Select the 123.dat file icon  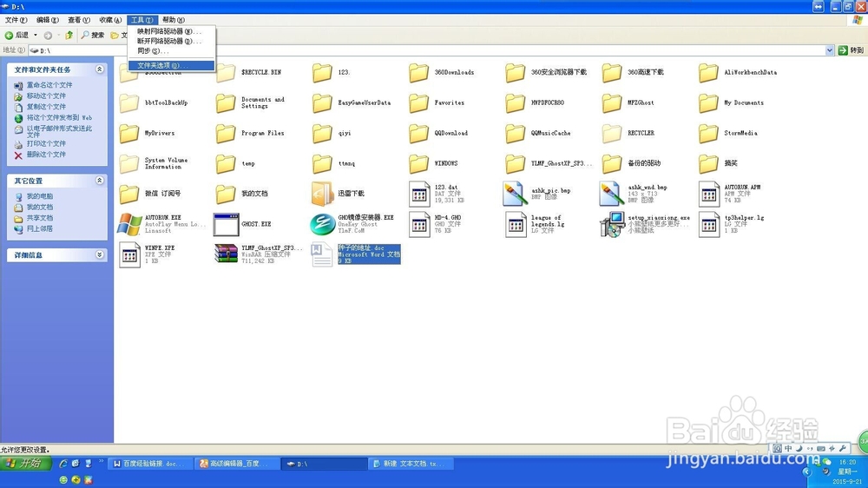click(419, 195)
